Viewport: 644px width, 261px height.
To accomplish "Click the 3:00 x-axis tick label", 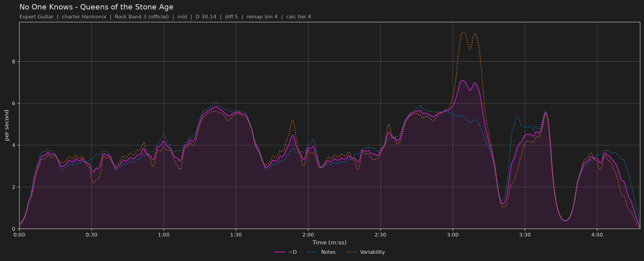I will (453, 235).
